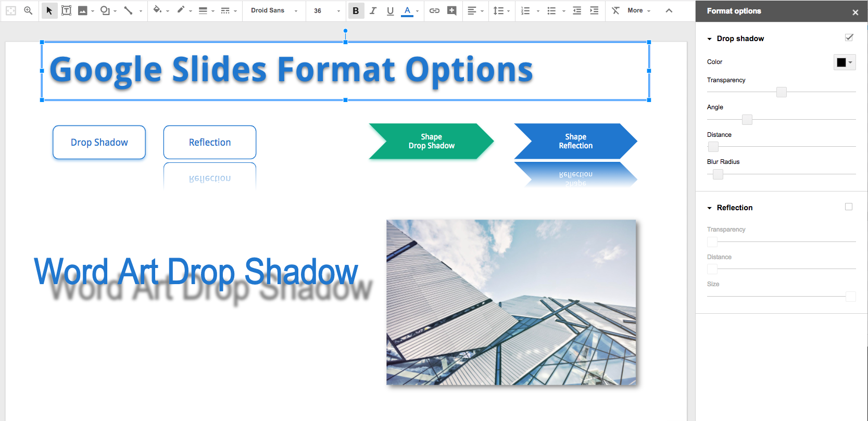
Task: Click the Google Slides Format Options title text
Action: click(x=291, y=70)
